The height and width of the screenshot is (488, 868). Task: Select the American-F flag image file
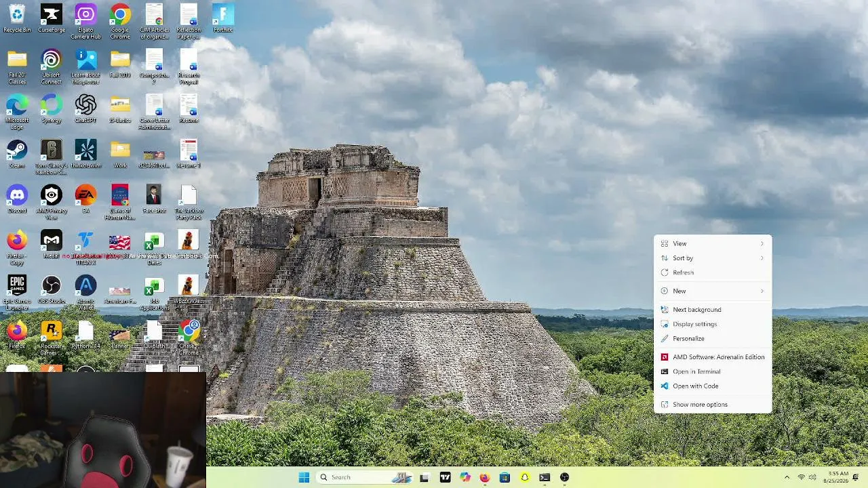tap(120, 293)
